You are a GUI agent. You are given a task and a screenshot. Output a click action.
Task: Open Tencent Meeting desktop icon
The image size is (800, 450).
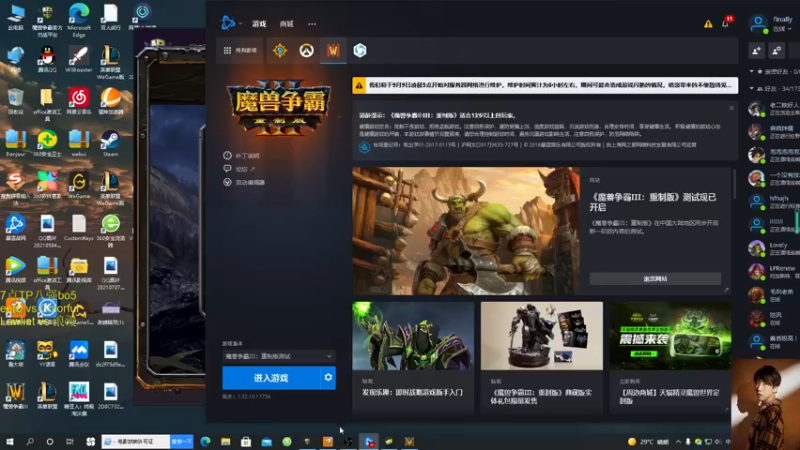(x=79, y=353)
